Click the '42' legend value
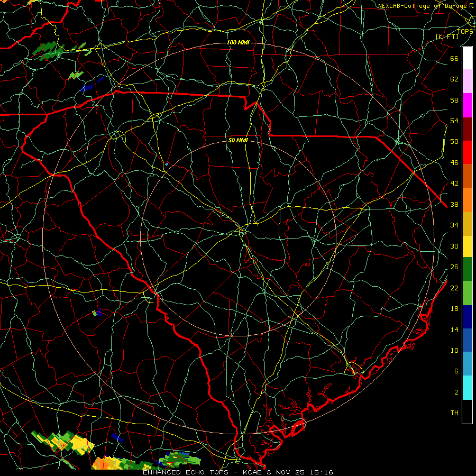Screen dimensions: 476x476 coord(454,184)
